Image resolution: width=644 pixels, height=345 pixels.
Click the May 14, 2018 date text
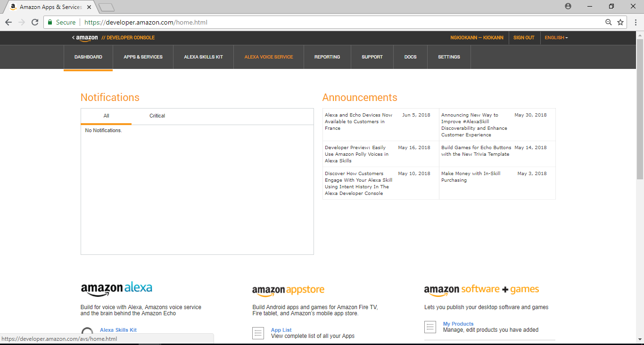tap(530, 148)
